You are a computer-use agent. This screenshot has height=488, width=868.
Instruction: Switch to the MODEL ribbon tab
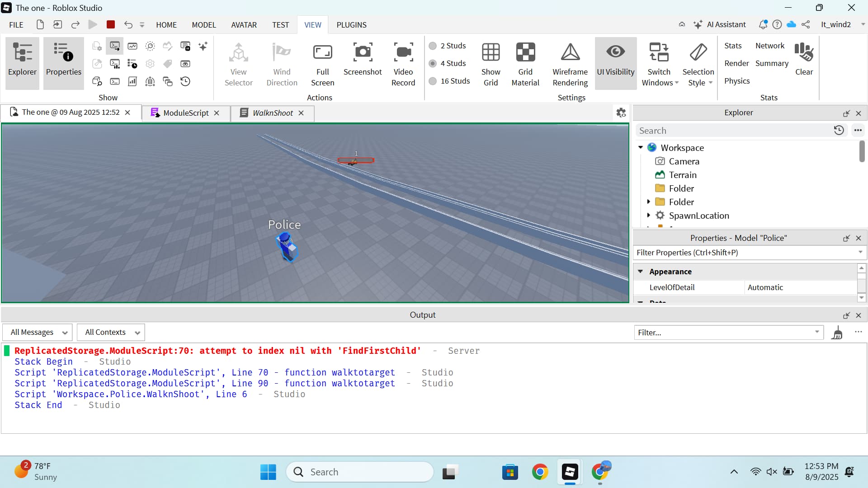tap(204, 25)
